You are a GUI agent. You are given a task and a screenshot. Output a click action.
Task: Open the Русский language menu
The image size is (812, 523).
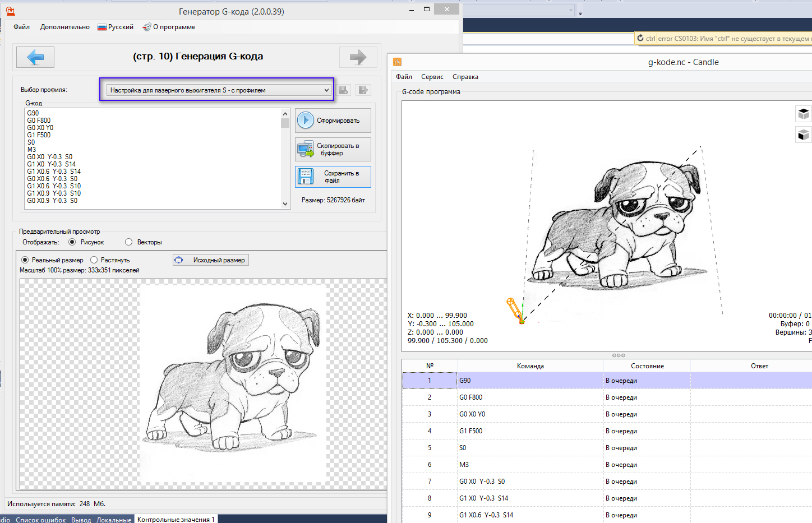pyautogui.click(x=116, y=27)
